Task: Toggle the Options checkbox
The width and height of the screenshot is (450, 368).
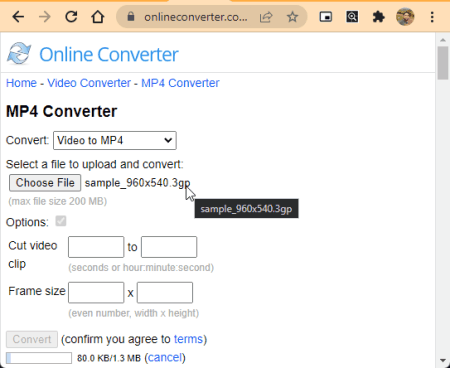Action: 61,221
